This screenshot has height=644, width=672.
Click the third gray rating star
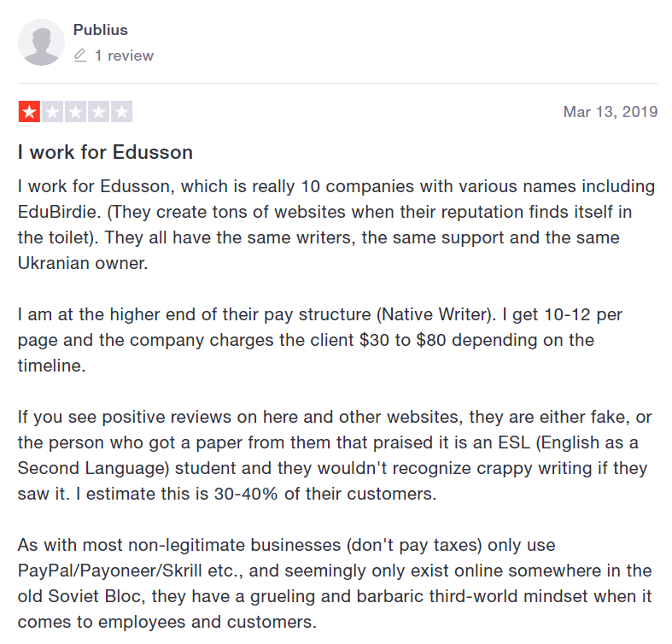click(75, 112)
